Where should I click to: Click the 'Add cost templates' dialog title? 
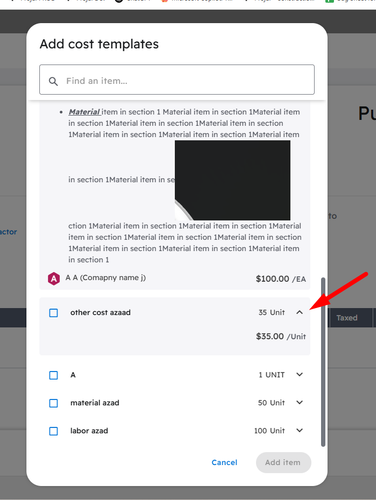tap(99, 44)
